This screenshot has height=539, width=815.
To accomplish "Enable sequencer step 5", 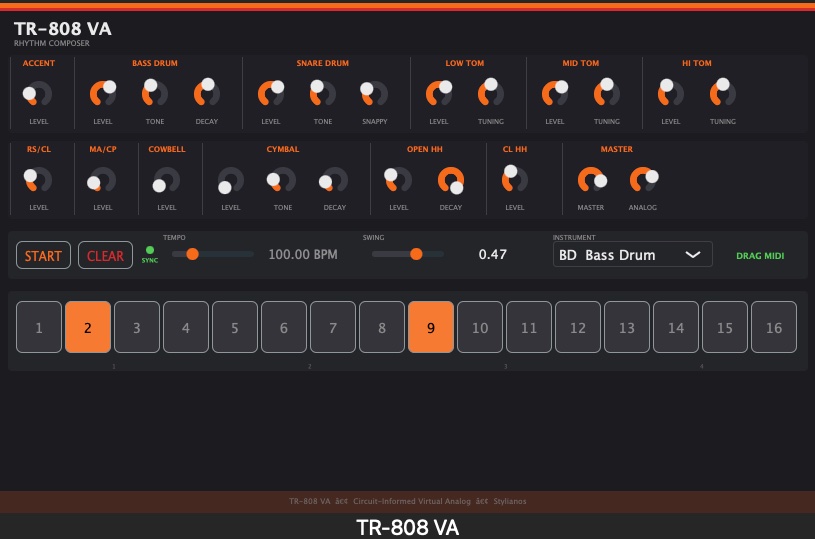I will (235, 327).
